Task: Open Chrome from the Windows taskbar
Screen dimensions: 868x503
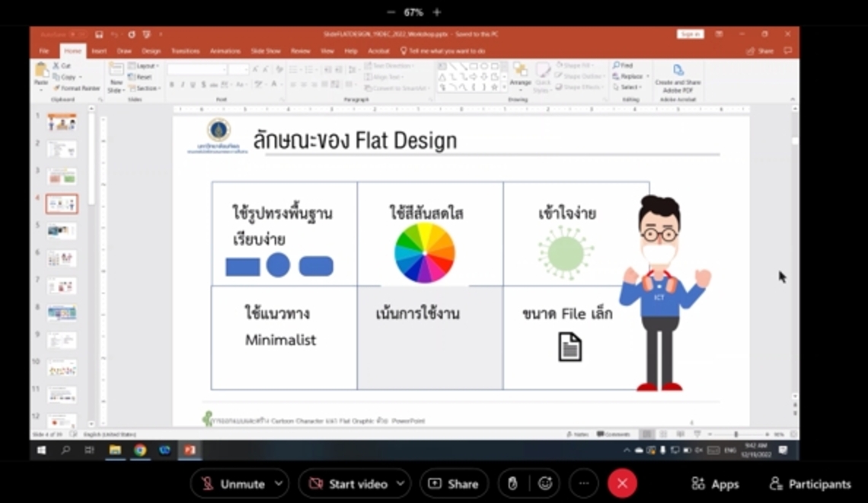Action: click(140, 450)
